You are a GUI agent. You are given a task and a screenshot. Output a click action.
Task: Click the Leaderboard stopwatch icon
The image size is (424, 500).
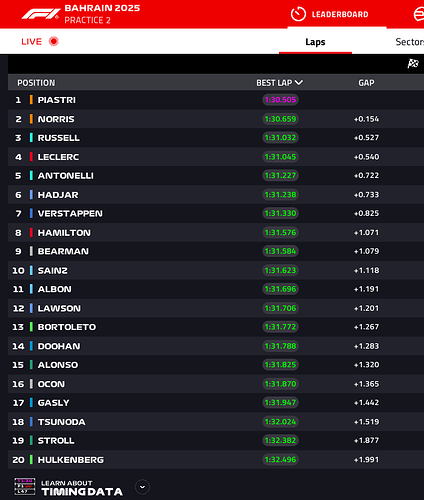coord(298,14)
